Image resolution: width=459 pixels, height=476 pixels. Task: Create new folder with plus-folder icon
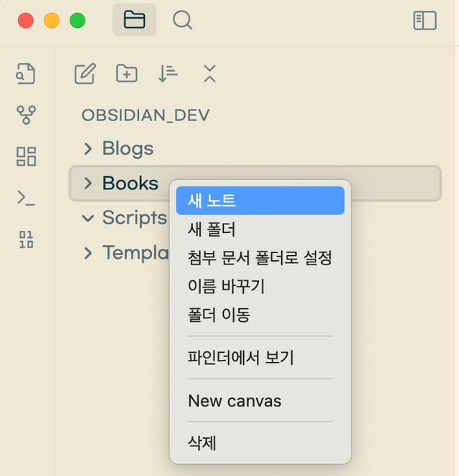pos(127,73)
